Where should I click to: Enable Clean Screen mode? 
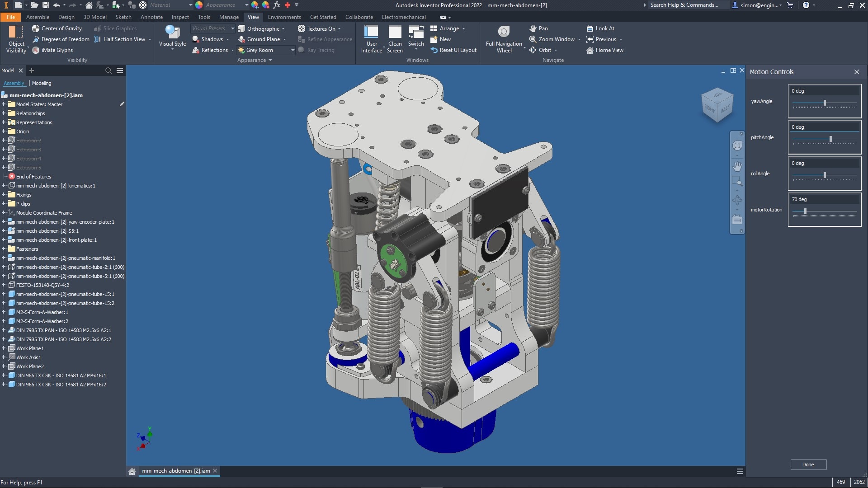tap(395, 39)
